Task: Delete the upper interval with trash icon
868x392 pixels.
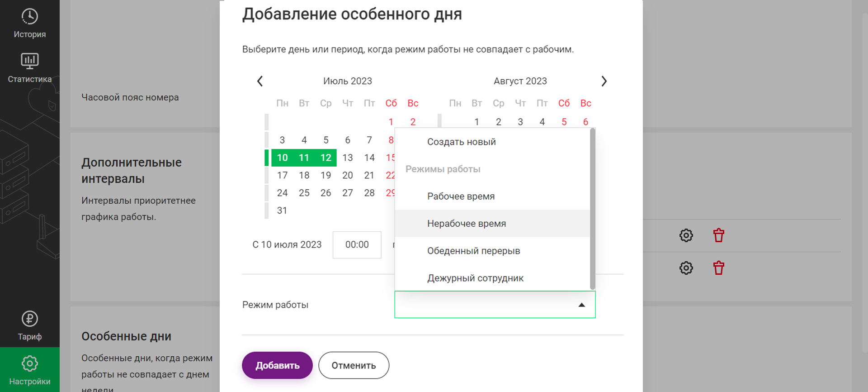Action: 718,235
